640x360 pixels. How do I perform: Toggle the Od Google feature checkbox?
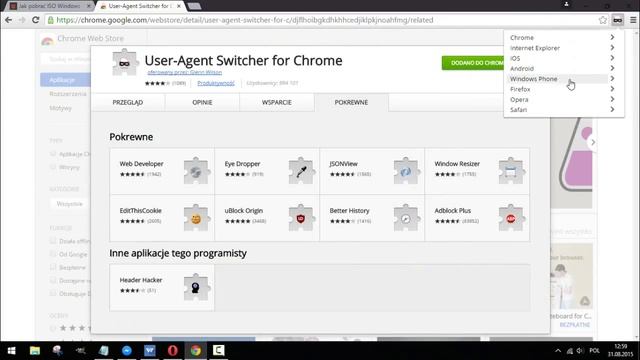click(x=53, y=254)
